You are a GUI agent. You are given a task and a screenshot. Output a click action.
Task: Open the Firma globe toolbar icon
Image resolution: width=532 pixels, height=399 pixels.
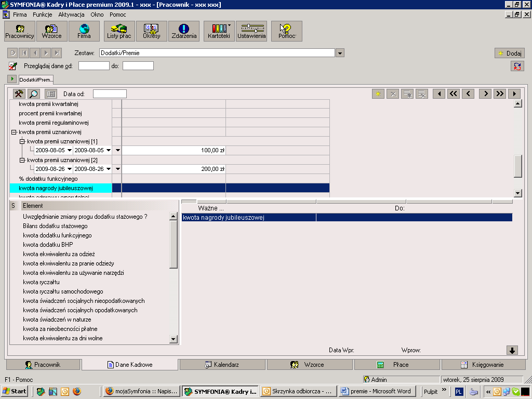tap(84, 31)
